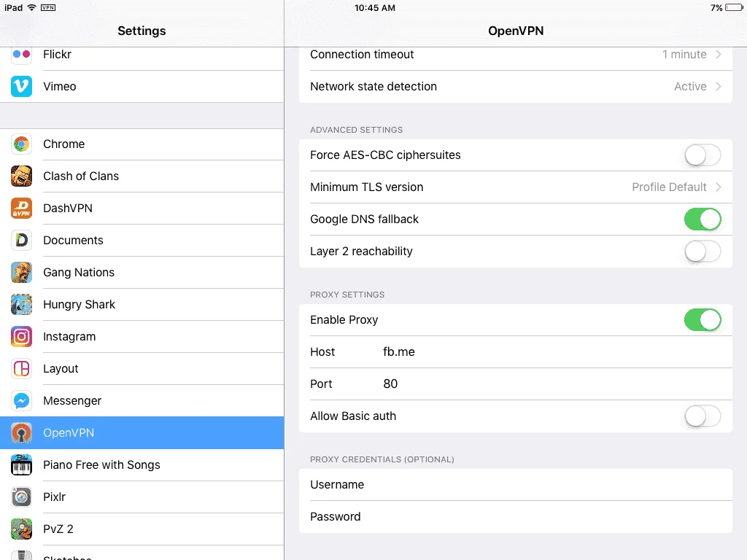
Task: Open Piano Free with Songs settings
Action: tap(142, 464)
